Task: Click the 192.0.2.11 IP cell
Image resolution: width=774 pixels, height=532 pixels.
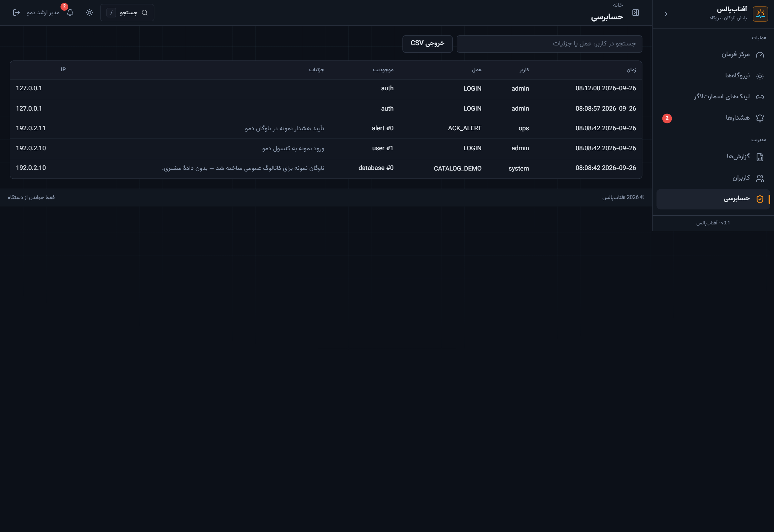Action: [31, 128]
